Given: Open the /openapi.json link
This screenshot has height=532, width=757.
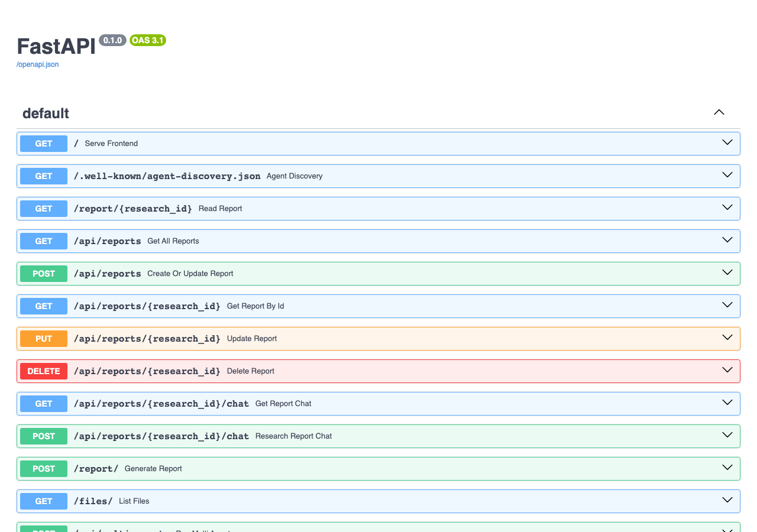Looking at the screenshot, I should [37, 64].
